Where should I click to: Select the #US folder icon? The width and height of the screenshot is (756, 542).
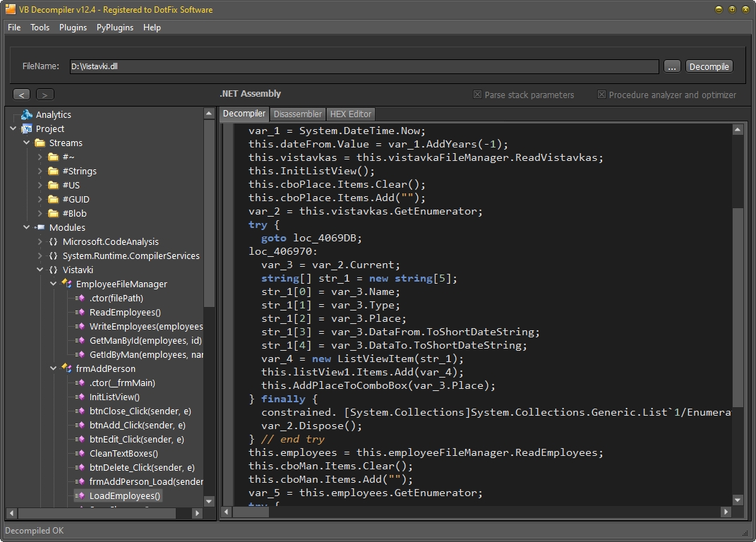click(x=54, y=185)
